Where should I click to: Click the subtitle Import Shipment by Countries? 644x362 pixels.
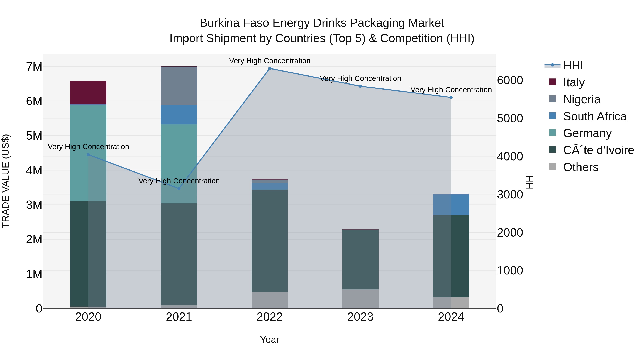(x=322, y=38)
